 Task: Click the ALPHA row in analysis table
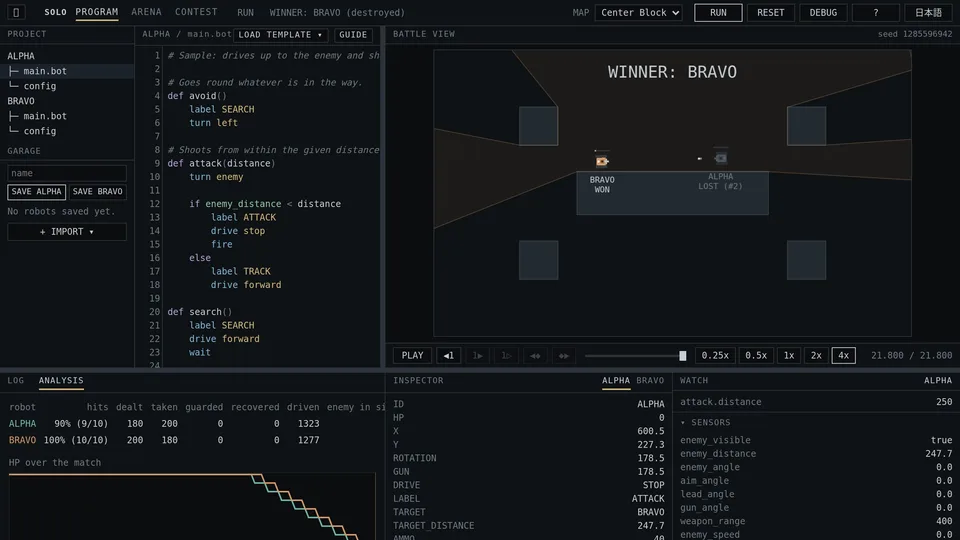click(x=164, y=424)
